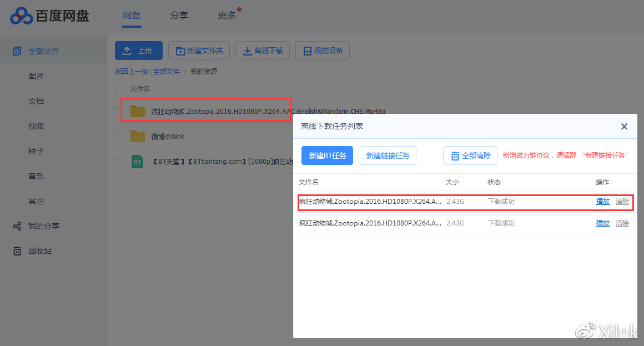Select the second 疯狂动物城 task file name

click(370, 223)
